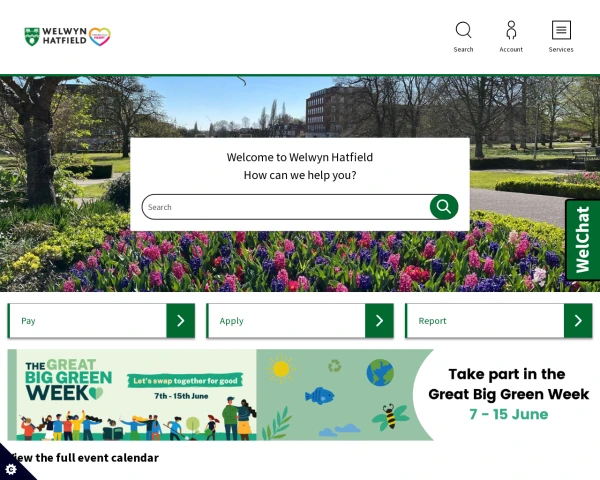Click the heart-shaped logo badge
Viewport: 600px width, 480px height.
point(100,37)
